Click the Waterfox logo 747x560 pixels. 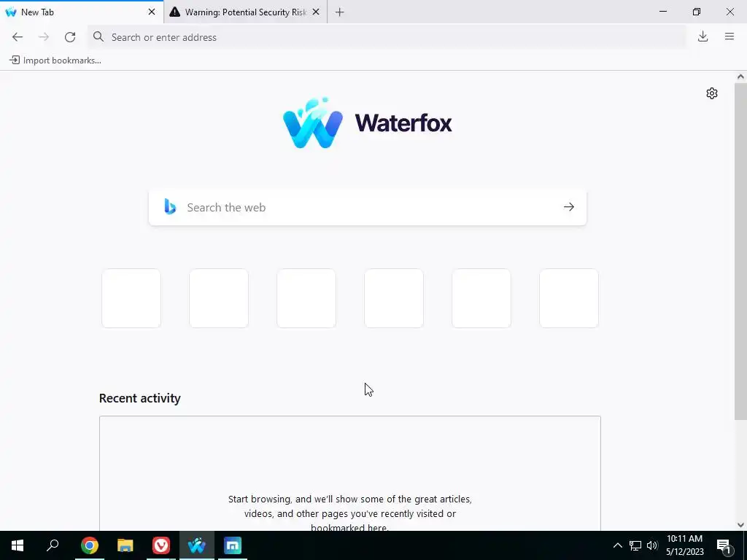coord(368,122)
